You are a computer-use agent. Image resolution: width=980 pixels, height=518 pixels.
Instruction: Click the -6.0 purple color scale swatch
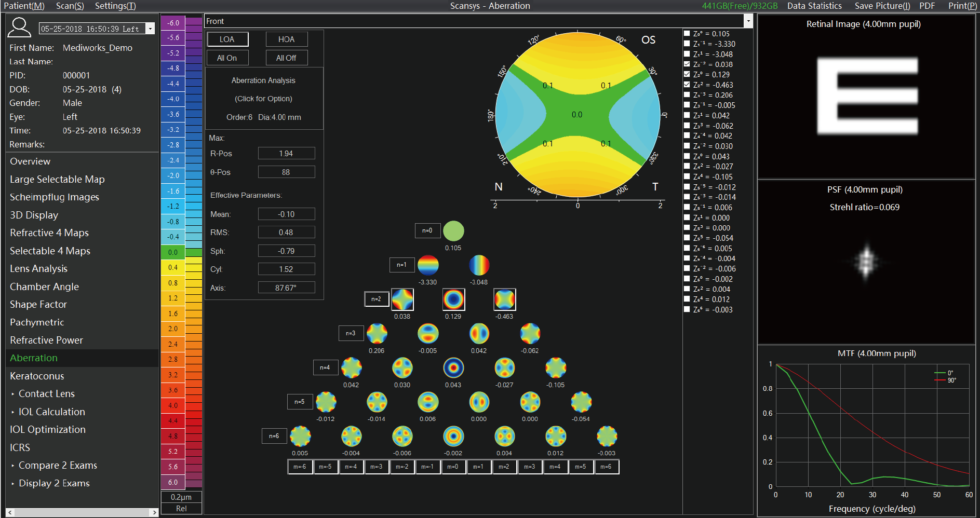(173, 23)
